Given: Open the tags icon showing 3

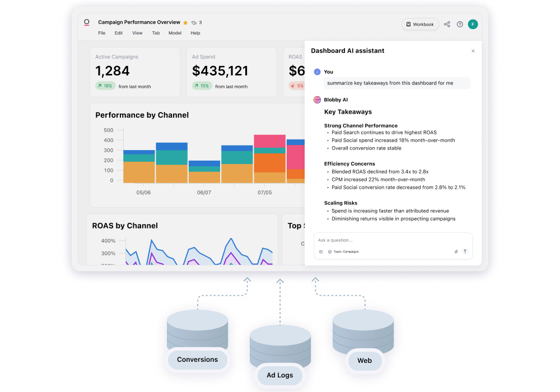Looking at the screenshot, I should click(194, 22).
